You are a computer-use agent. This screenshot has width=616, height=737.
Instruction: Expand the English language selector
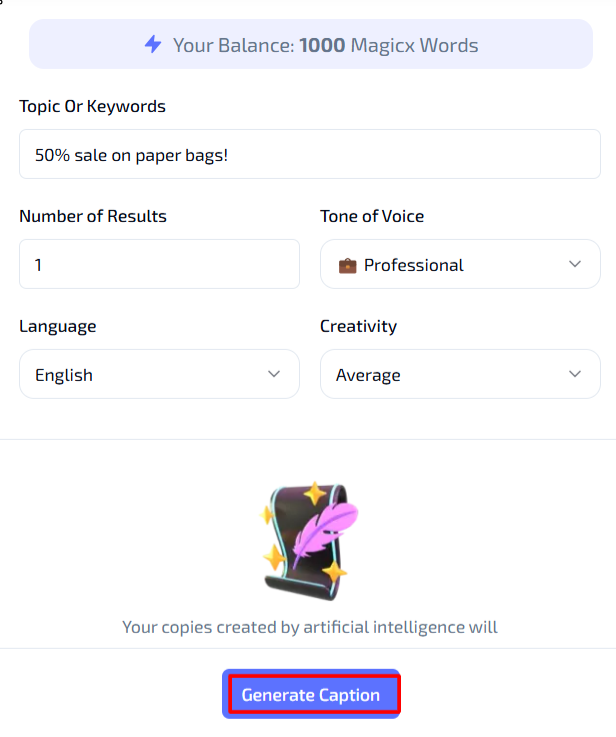[159, 374]
